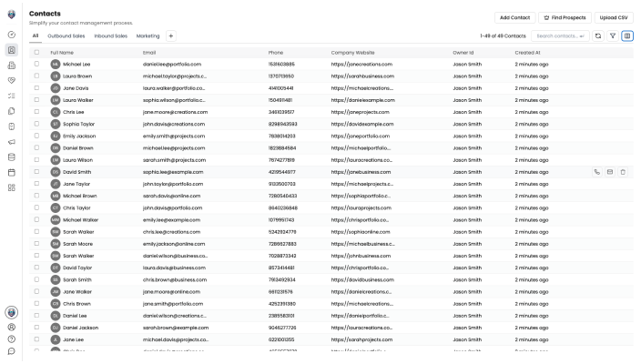The width and height of the screenshot is (641, 364).
Task: Open the filter funnel icon
Action: pos(613,35)
